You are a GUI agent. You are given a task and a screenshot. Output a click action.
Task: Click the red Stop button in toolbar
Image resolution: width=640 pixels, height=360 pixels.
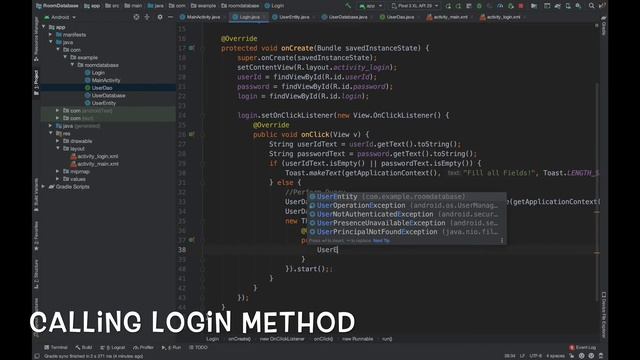[521, 6]
